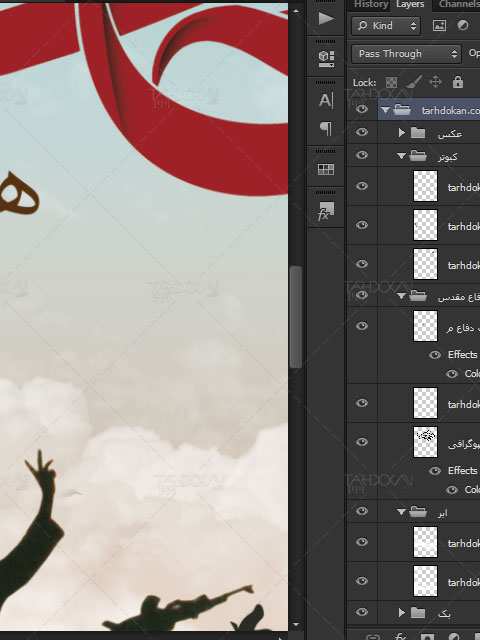Open the Pass Through blend mode dropdown
This screenshot has width=480, height=640.
(x=406, y=54)
